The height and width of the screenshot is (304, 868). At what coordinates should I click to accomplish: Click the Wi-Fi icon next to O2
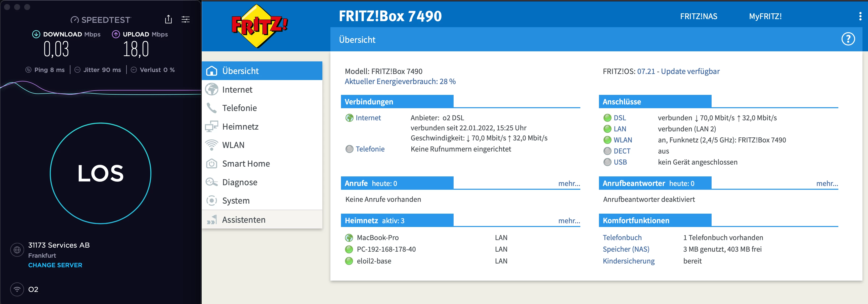coord(17,289)
